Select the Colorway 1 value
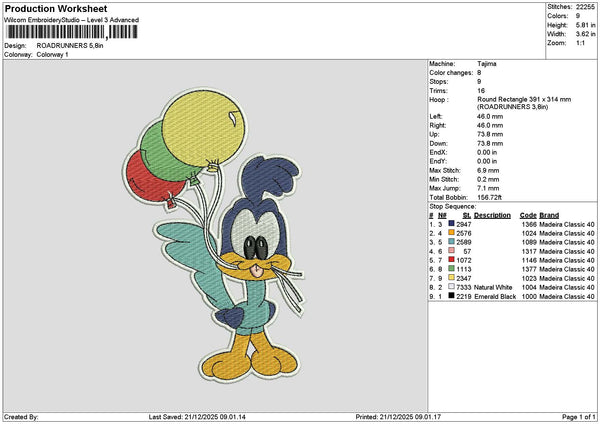 [x=52, y=55]
